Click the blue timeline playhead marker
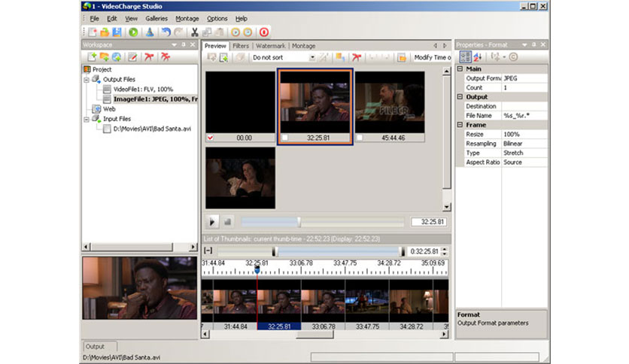Image resolution: width=629 pixels, height=364 pixels. 257,270
